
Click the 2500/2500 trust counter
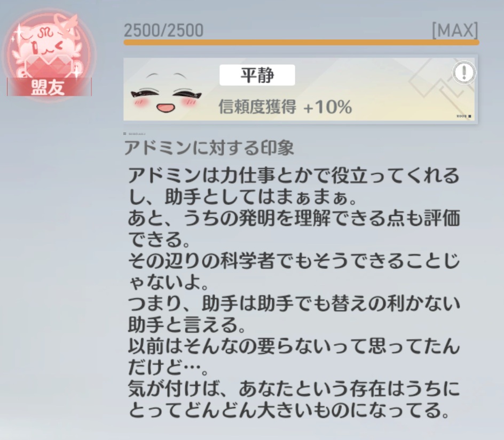tap(163, 30)
